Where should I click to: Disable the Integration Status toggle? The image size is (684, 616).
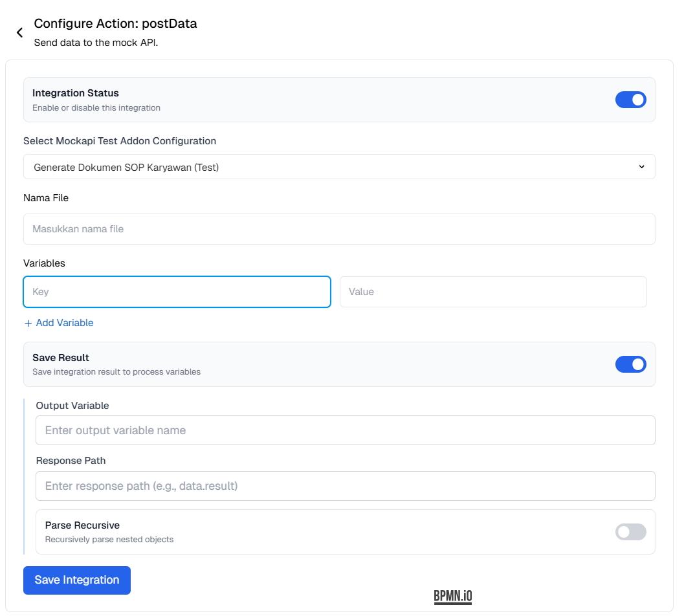(x=630, y=100)
